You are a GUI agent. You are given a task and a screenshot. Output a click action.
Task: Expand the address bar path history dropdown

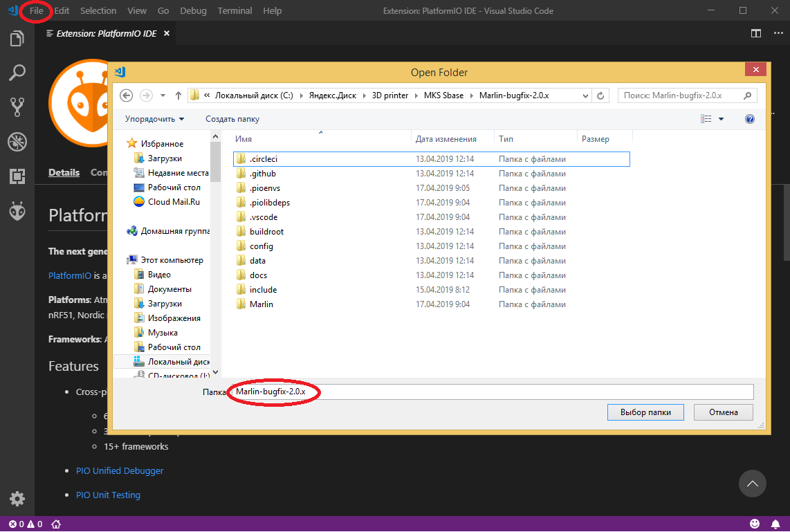coord(585,95)
